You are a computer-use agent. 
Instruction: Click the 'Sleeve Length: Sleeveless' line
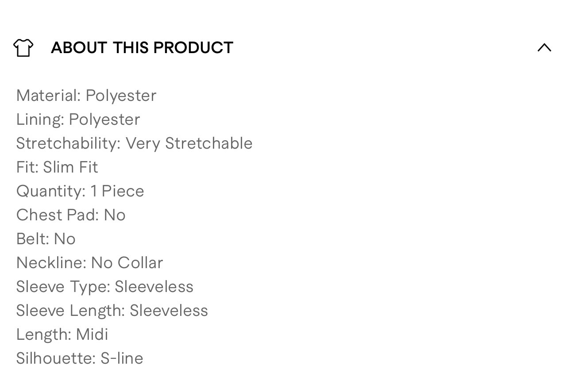tap(112, 311)
